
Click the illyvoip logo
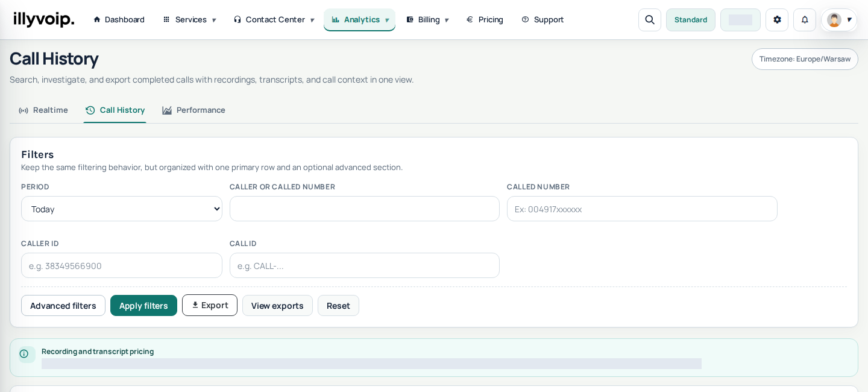click(44, 19)
